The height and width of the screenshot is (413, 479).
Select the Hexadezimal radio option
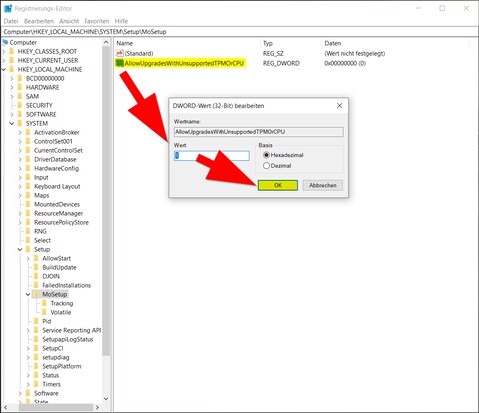click(x=266, y=155)
